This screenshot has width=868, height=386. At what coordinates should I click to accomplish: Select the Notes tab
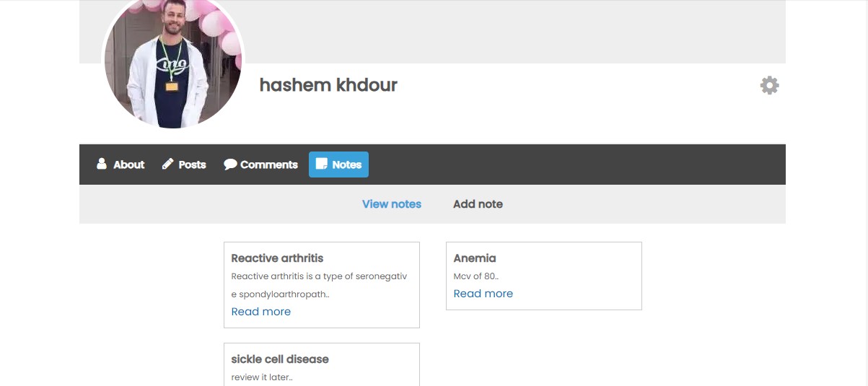pyautogui.click(x=338, y=165)
